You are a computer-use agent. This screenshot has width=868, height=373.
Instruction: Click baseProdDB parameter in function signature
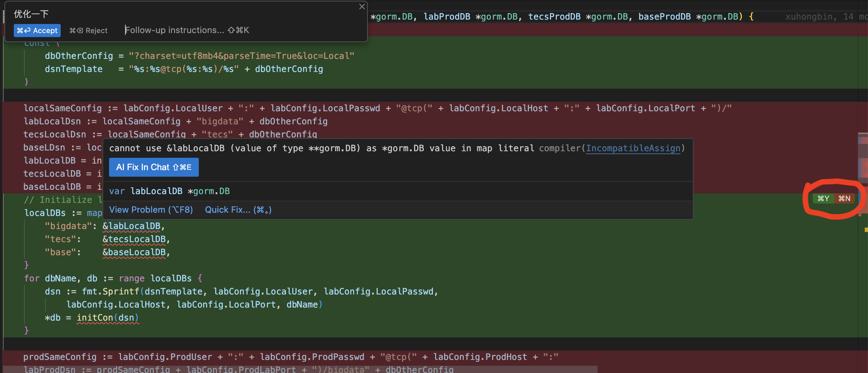coord(664,17)
